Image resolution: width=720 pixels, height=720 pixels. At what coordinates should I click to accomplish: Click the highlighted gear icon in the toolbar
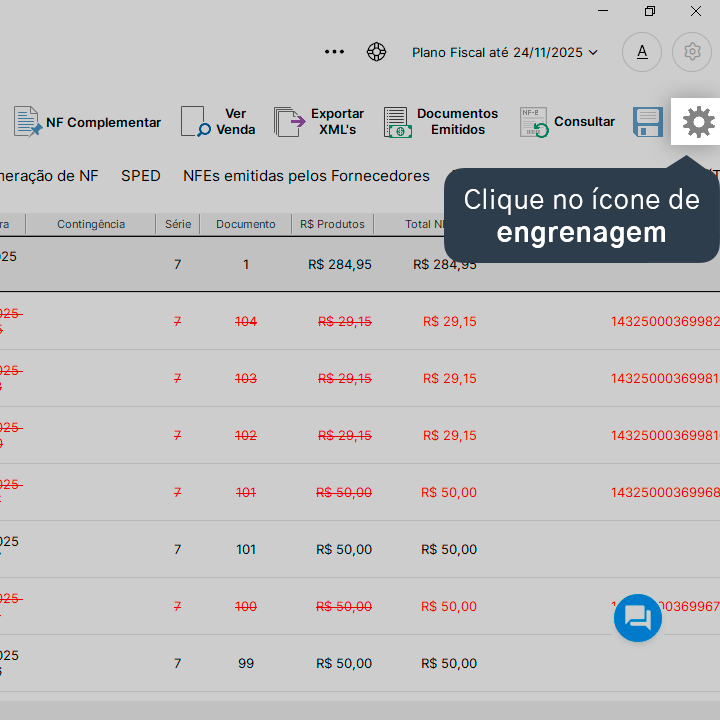click(698, 122)
